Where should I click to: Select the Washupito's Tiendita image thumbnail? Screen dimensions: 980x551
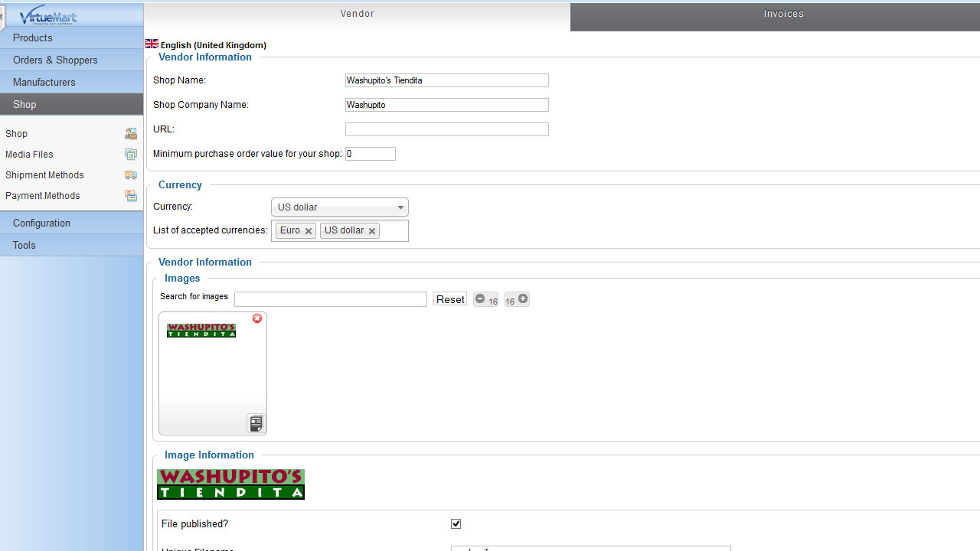(x=201, y=331)
